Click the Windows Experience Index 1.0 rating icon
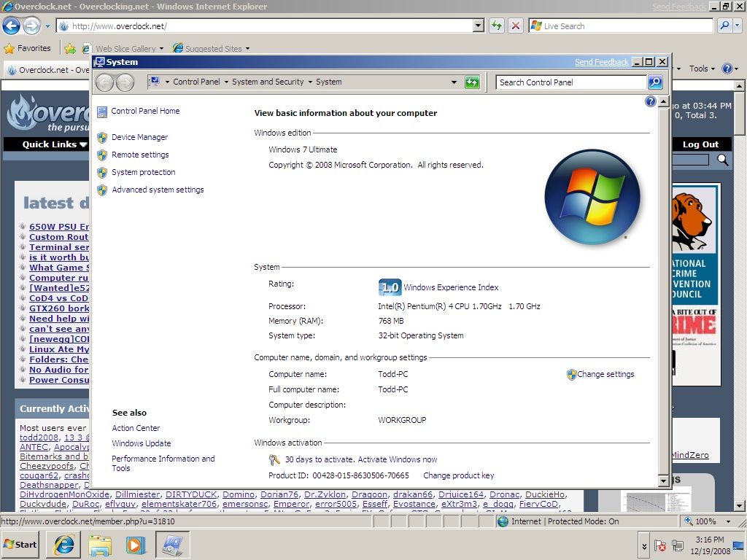The width and height of the screenshot is (747, 560). pyautogui.click(x=390, y=287)
